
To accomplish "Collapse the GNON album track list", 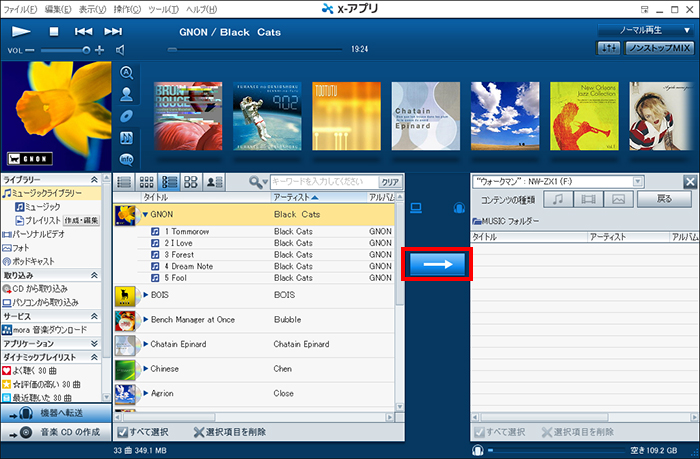I will [145, 214].
